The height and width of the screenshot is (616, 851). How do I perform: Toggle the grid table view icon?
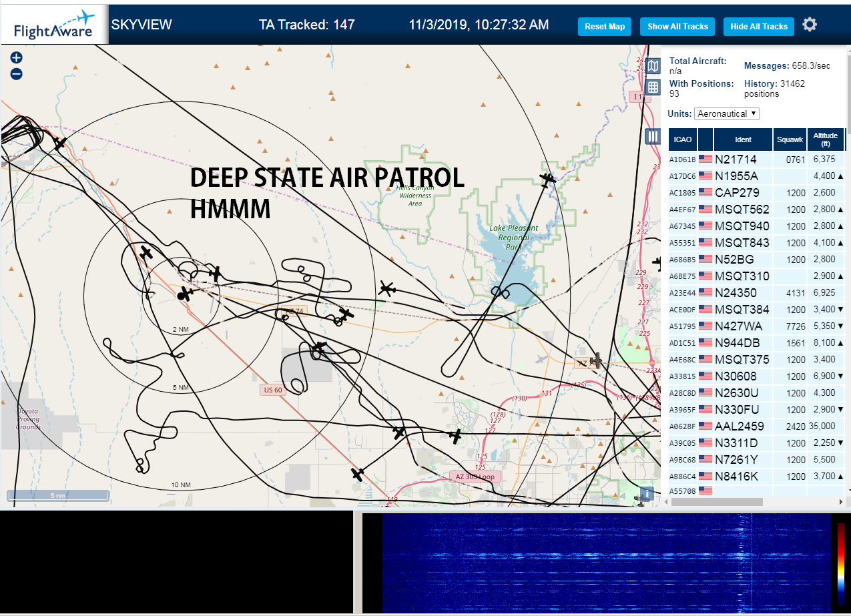pos(653,87)
